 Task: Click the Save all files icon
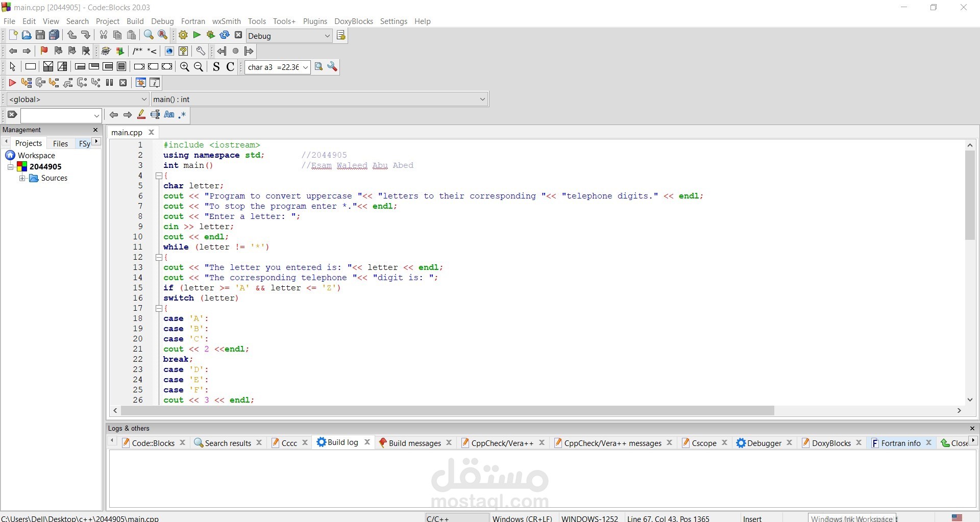click(54, 35)
